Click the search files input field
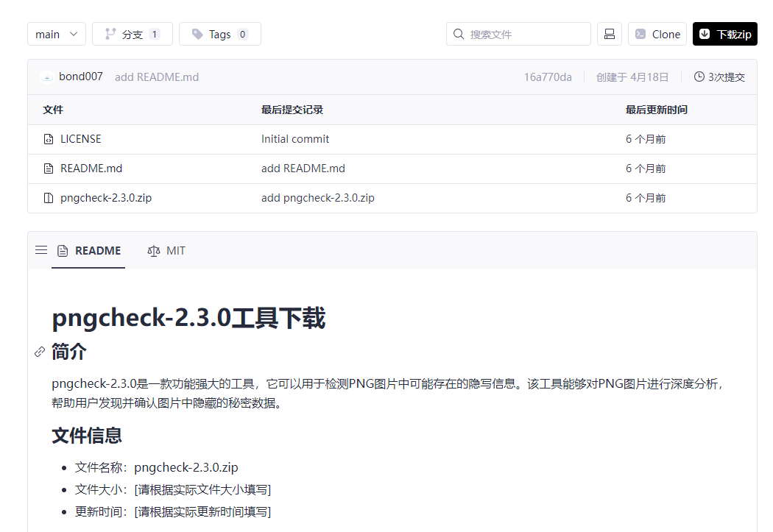The width and height of the screenshot is (773, 532). point(526,34)
